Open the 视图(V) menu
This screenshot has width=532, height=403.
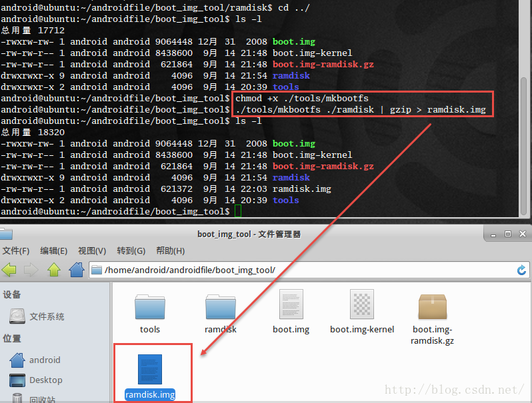[x=92, y=251]
